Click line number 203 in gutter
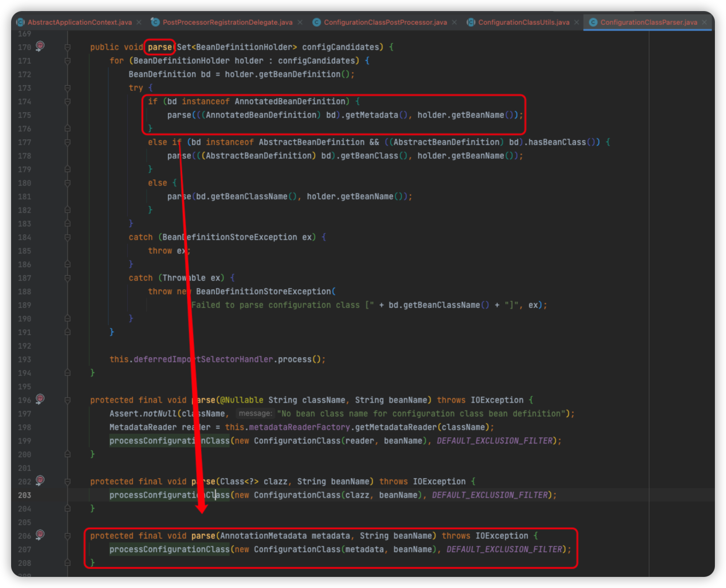The width and height of the screenshot is (726, 588). pyautogui.click(x=25, y=495)
